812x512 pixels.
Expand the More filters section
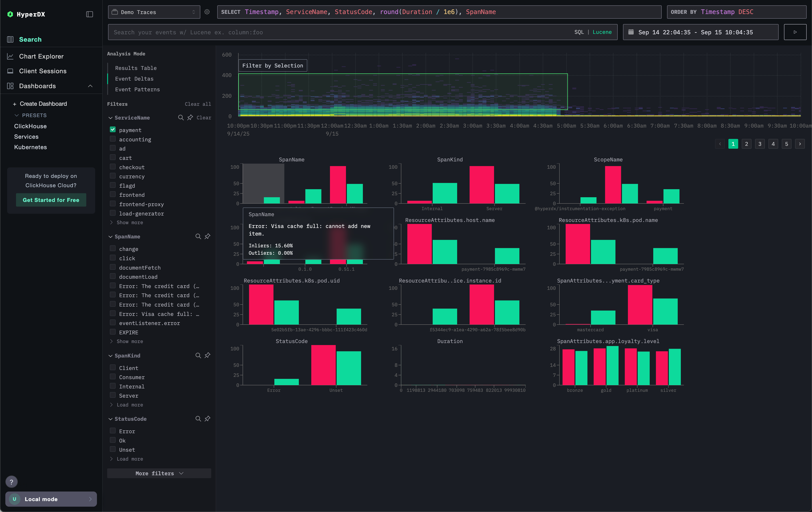click(159, 473)
